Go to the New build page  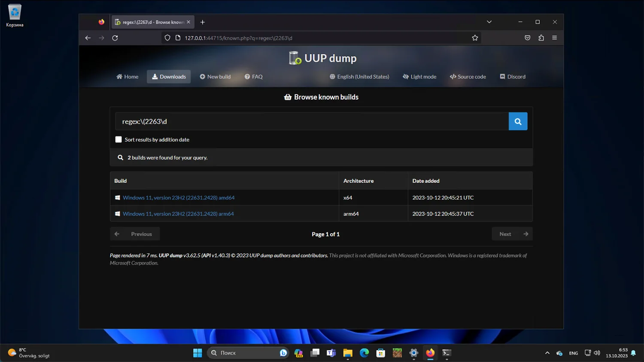215,77
